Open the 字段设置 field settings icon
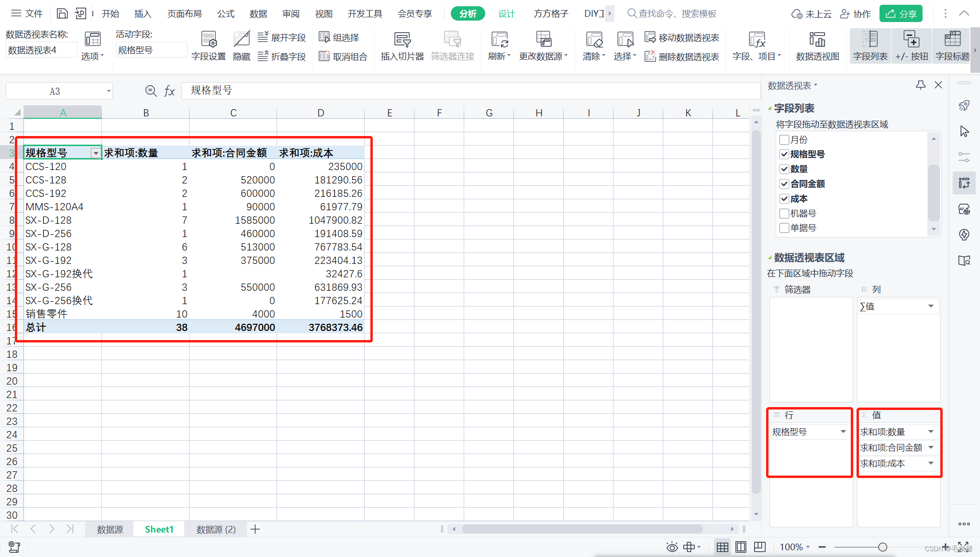980x557 pixels. click(209, 46)
